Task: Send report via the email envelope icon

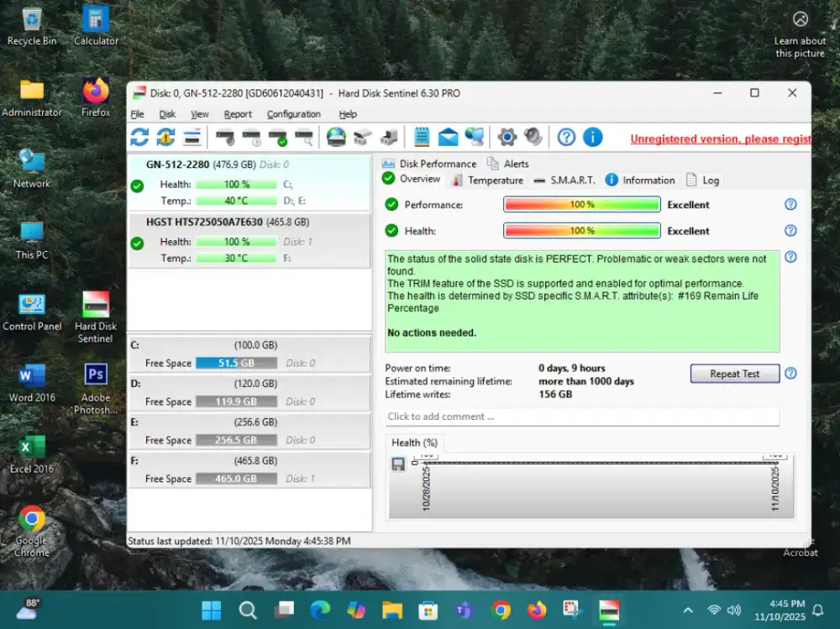Action: pyautogui.click(x=447, y=137)
